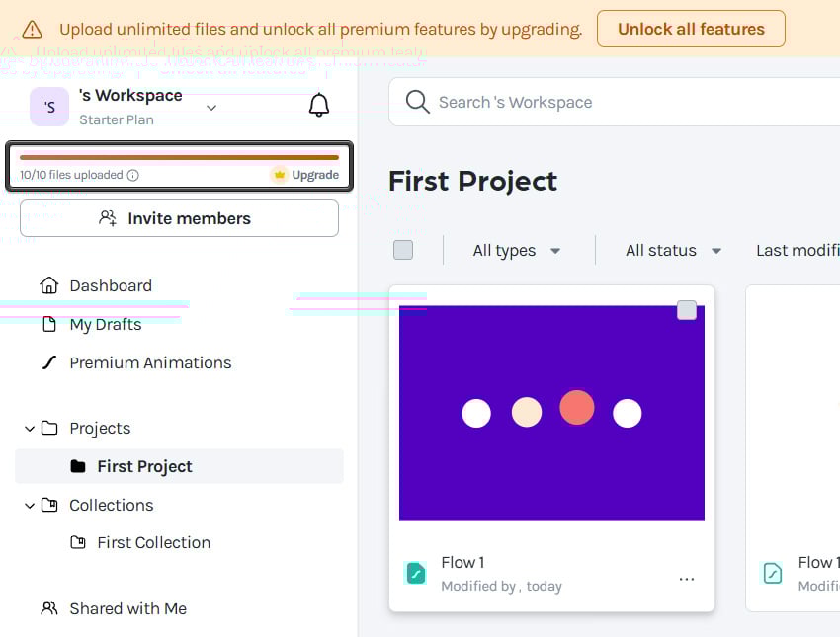Open Shared with Me
Viewport: 840px width, 637px height.
click(114, 608)
